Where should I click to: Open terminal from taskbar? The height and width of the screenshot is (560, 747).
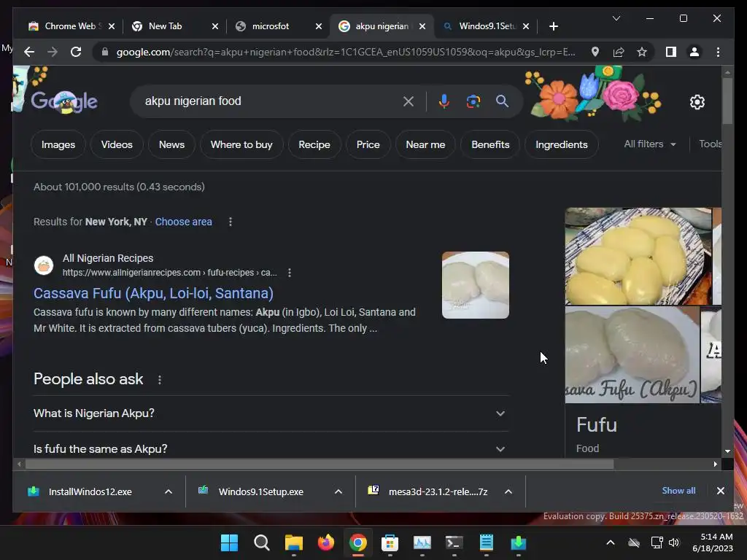point(454,542)
